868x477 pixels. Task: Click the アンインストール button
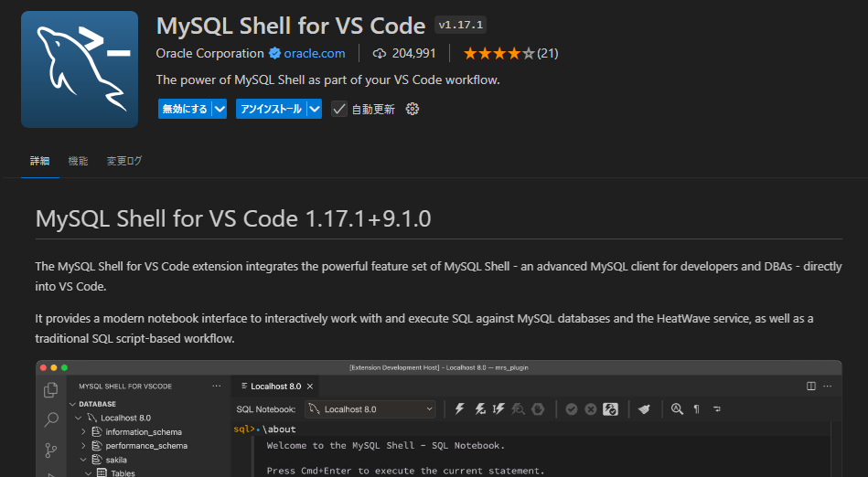pos(271,109)
